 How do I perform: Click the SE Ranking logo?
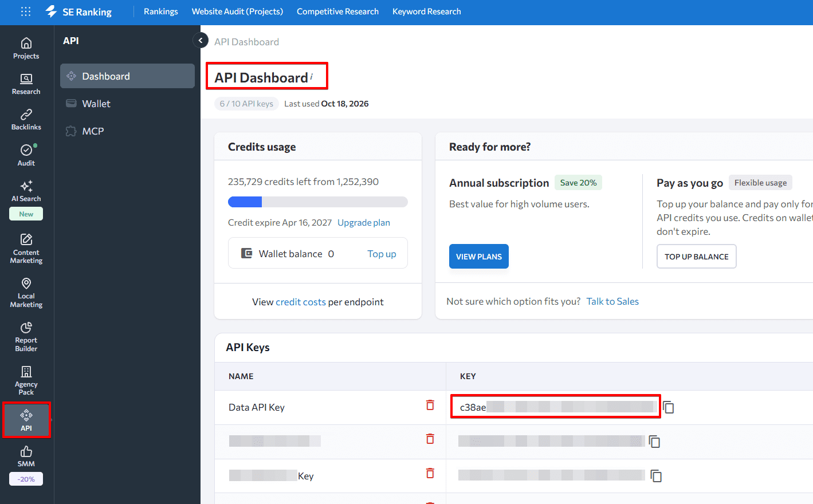tap(78, 11)
